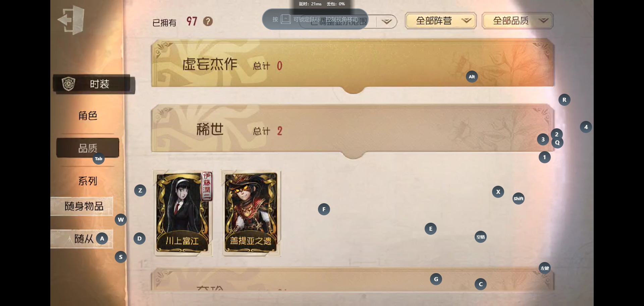Expand the partially hidden dropdown arrow
Screen dimensions: 644x306
click(387, 21)
